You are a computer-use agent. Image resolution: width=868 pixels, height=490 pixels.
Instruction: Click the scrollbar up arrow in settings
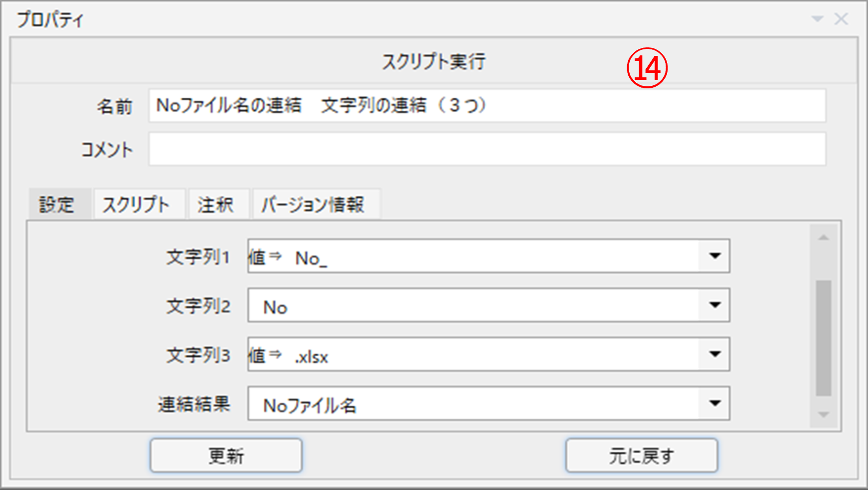tap(824, 238)
